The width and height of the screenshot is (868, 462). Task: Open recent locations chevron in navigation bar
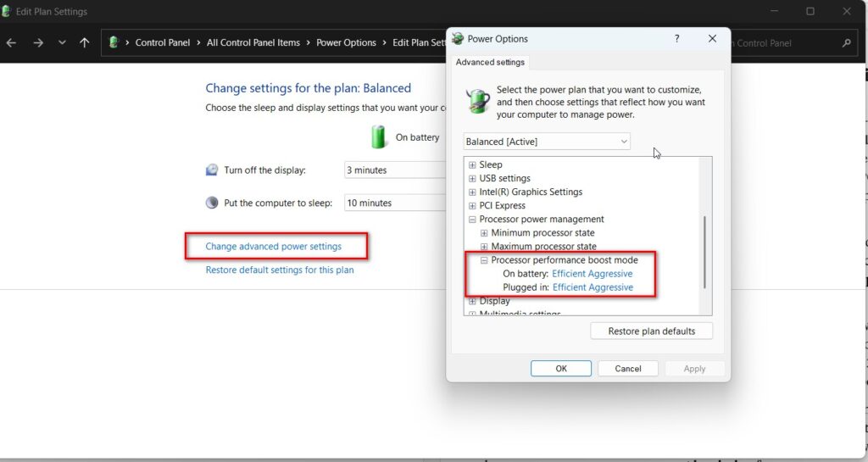(x=62, y=42)
